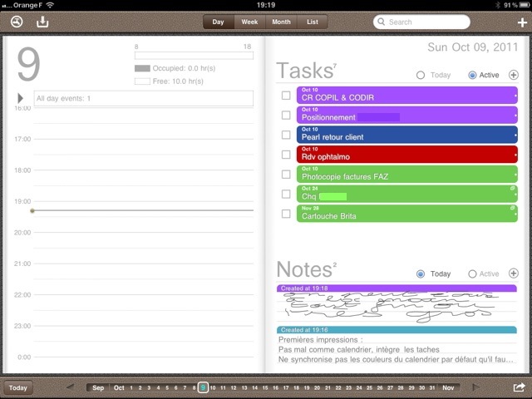
Task: Open the settings icon in top-left corner
Action: point(17,22)
